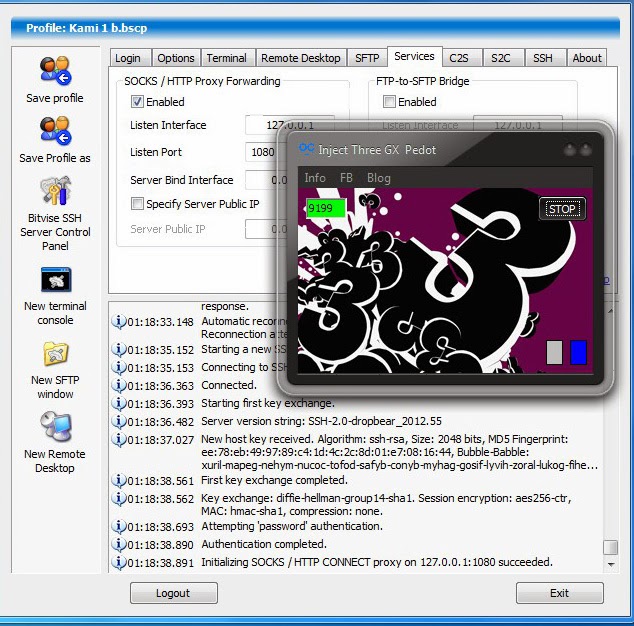Click the Inject window's right round title button

tap(585, 150)
